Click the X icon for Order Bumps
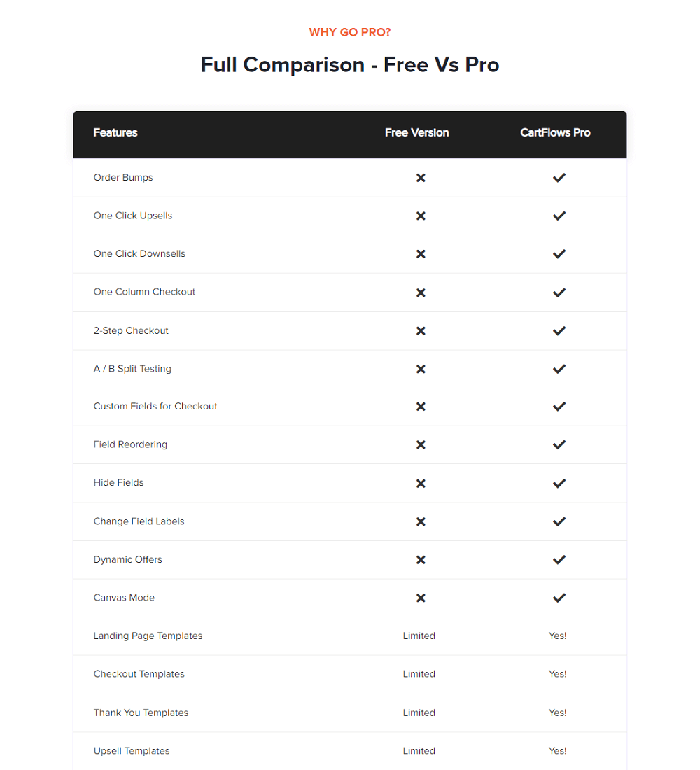The height and width of the screenshot is (770, 700). point(421,178)
